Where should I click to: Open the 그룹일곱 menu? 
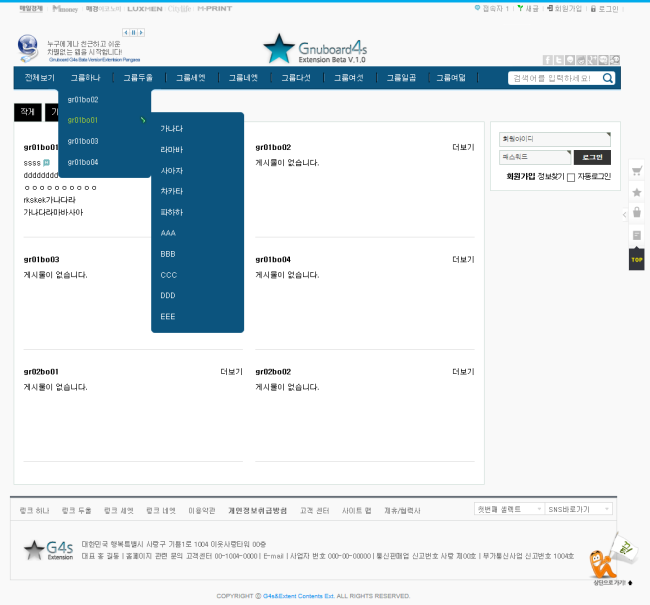pyautogui.click(x=401, y=78)
